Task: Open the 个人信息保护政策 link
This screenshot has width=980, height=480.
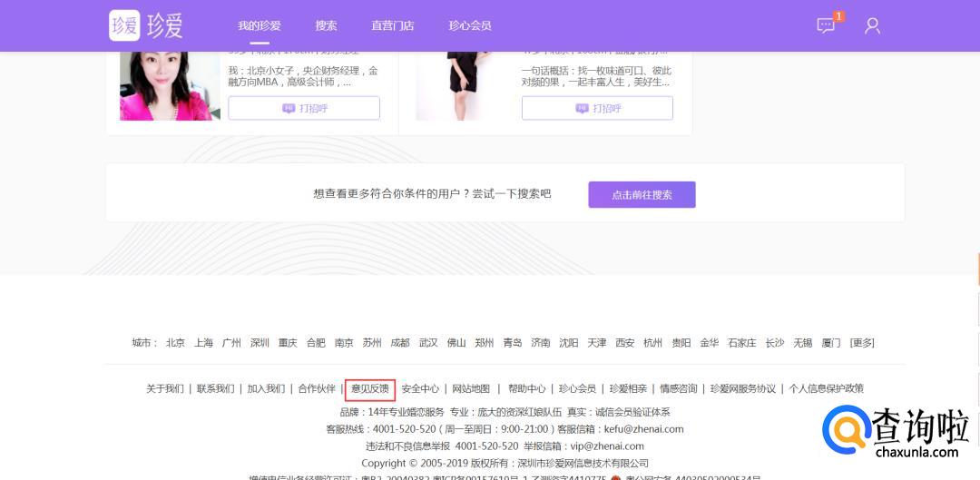Action: (827, 388)
